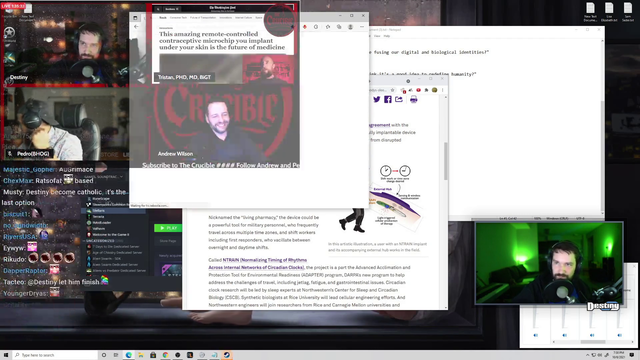Print the article with the printer icon

tap(413, 99)
